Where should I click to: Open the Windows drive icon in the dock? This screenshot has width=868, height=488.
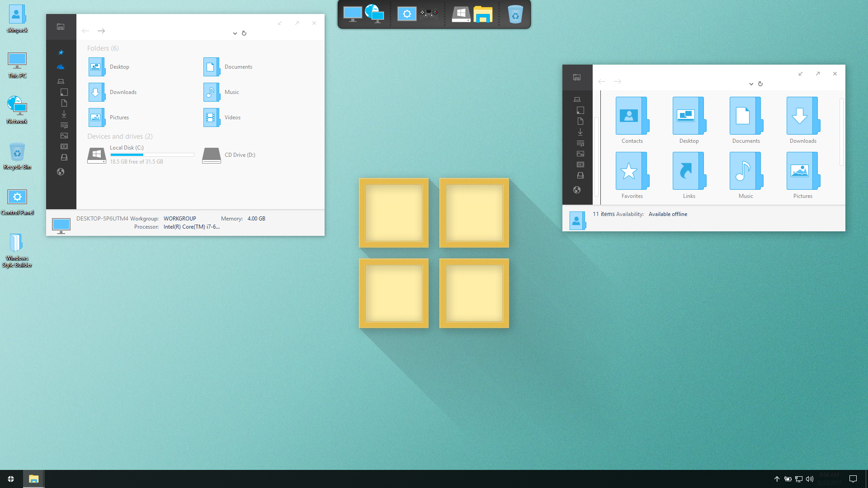tap(461, 14)
